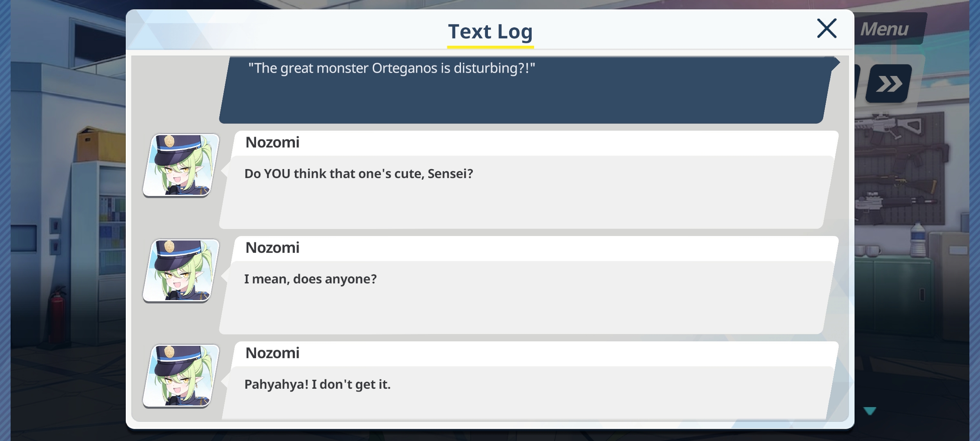Image resolution: width=980 pixels, height=441 pixels.
Task: Click the quoted text about great monster Orteganos
Action: [x=392, y=68]
